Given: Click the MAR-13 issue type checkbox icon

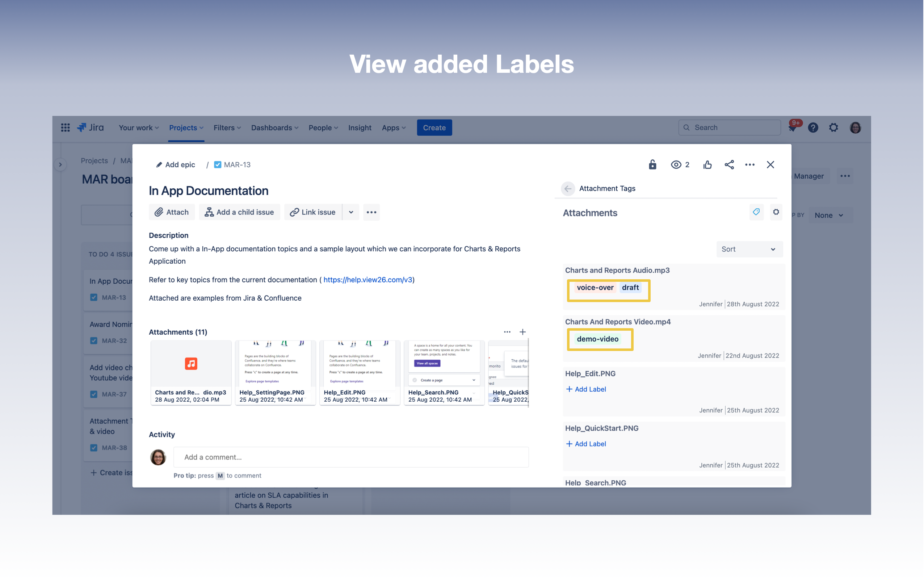Looking at the screenshot, I should pyautogui.click(x=218, y=165).
